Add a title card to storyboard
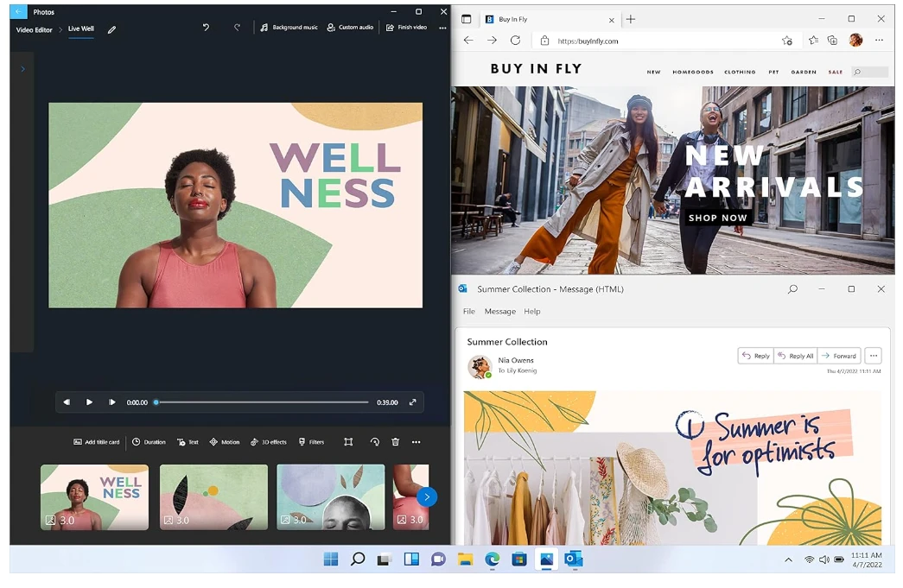903x588 pixels. 96,442
